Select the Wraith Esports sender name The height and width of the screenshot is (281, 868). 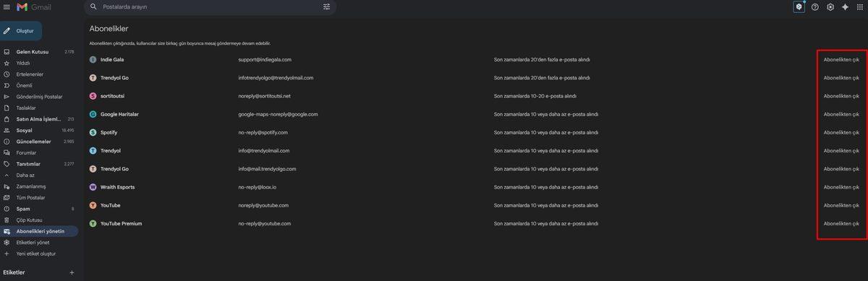(118, 187)
